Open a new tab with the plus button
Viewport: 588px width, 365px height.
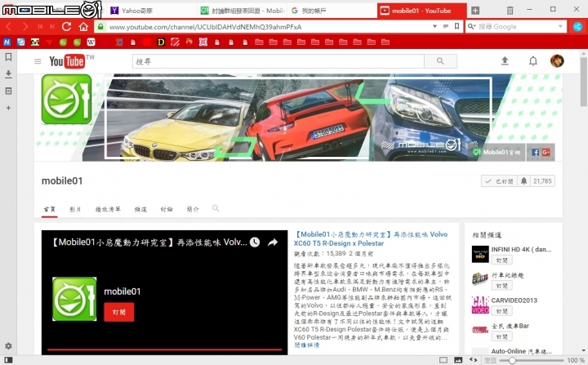pos(475,11)
